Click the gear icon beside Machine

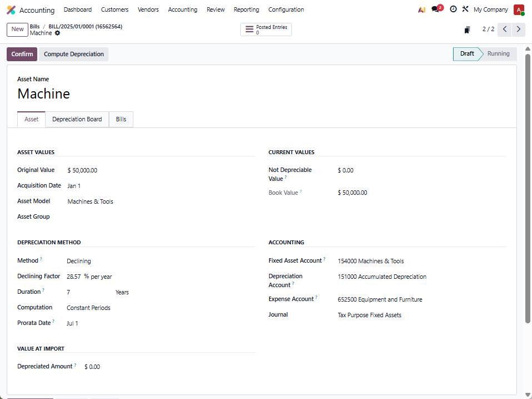(x=57, y=33)
